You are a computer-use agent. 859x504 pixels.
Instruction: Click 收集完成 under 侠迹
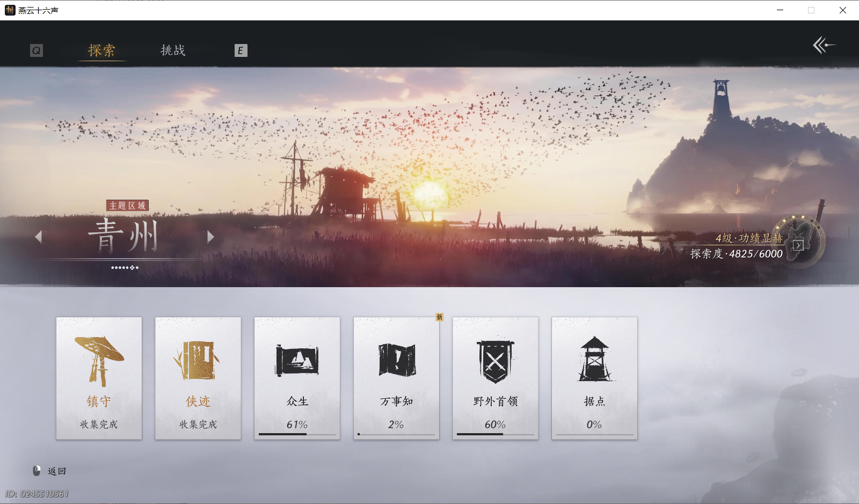(x=198, y=425)
